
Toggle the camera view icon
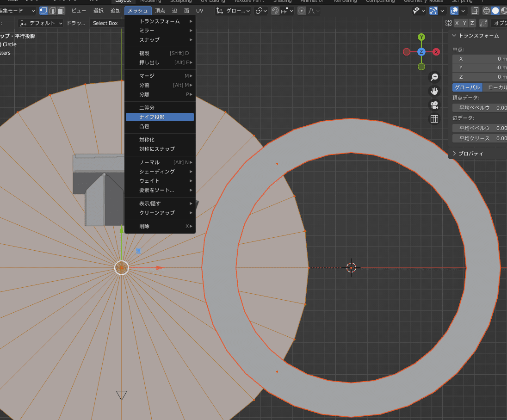(434, 105)
